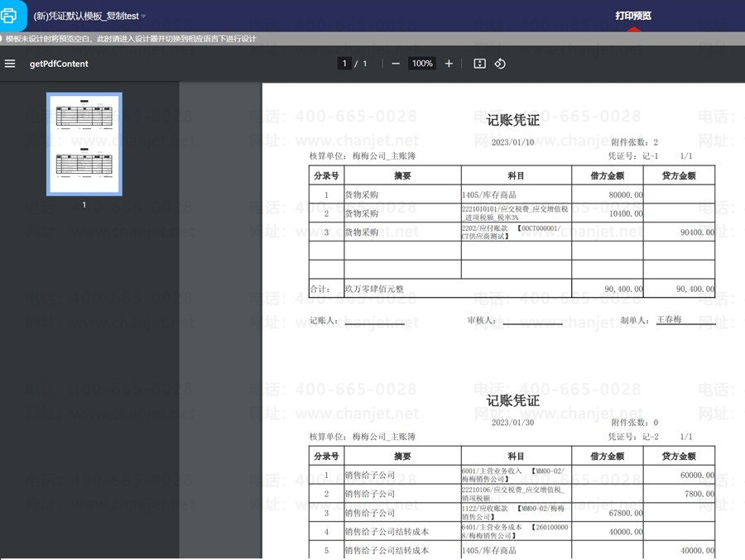Click the getPdfContent document title
745x560 pixels.
click(x=59, y=64)
